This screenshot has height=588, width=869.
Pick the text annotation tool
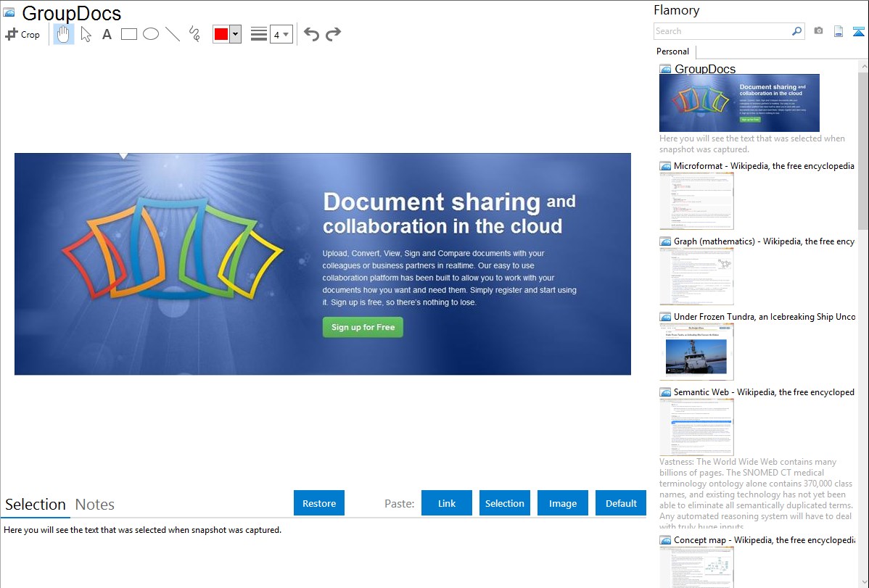[x=107, y=34]
